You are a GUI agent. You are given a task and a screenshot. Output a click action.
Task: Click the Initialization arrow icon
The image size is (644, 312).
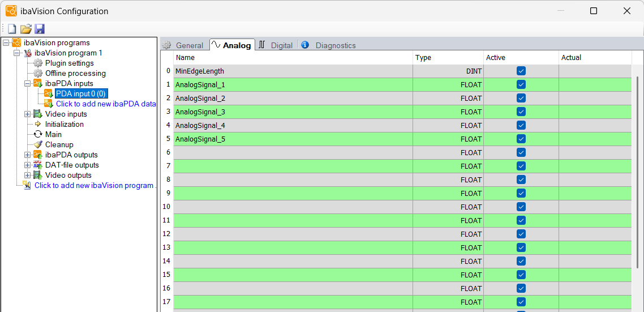[x=38, y=124]
